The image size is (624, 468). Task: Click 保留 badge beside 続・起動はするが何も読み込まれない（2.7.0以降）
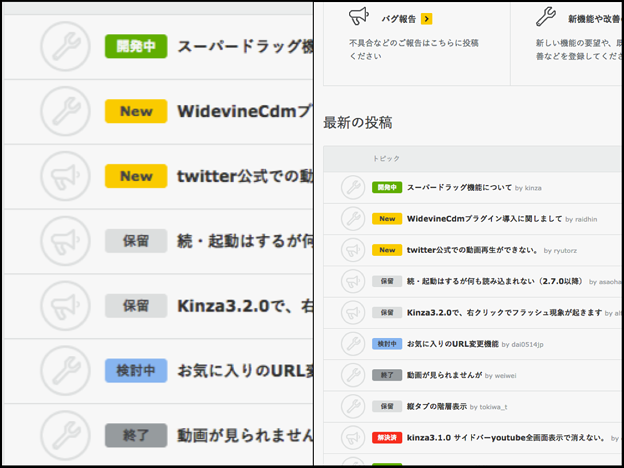[387, 281]
